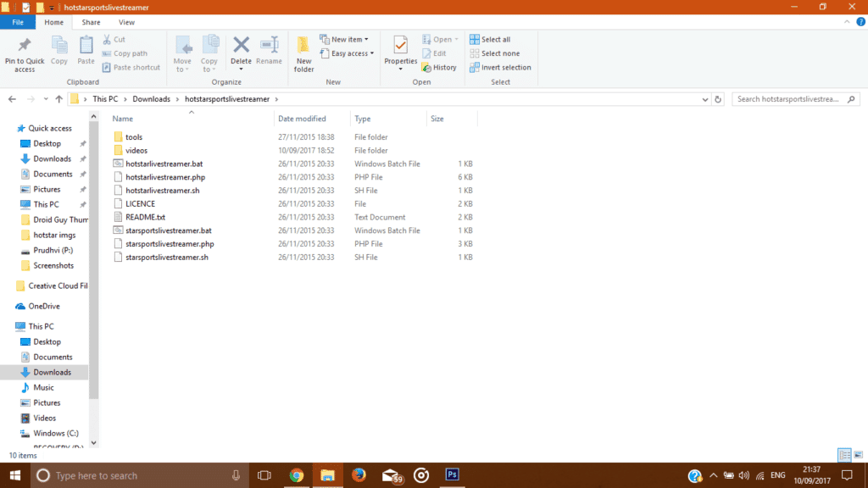Click the Delete X icon

point(241,44)
